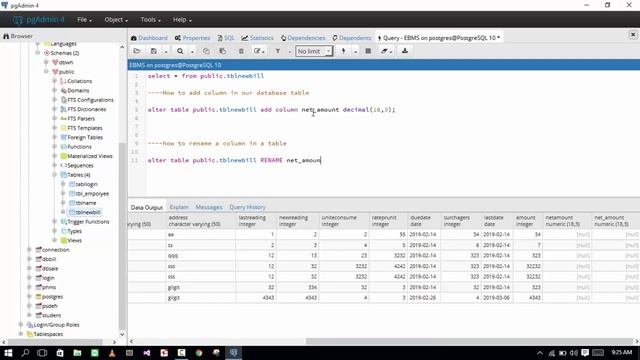Click the Stop query square icon
Screen dimensions: 640x360
[x=368, y=51]
